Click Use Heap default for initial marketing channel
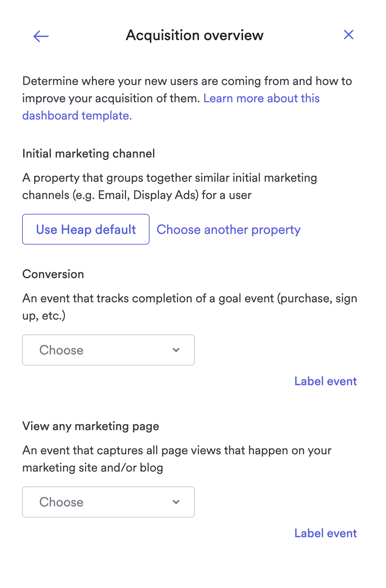 [x=85, y=229]
